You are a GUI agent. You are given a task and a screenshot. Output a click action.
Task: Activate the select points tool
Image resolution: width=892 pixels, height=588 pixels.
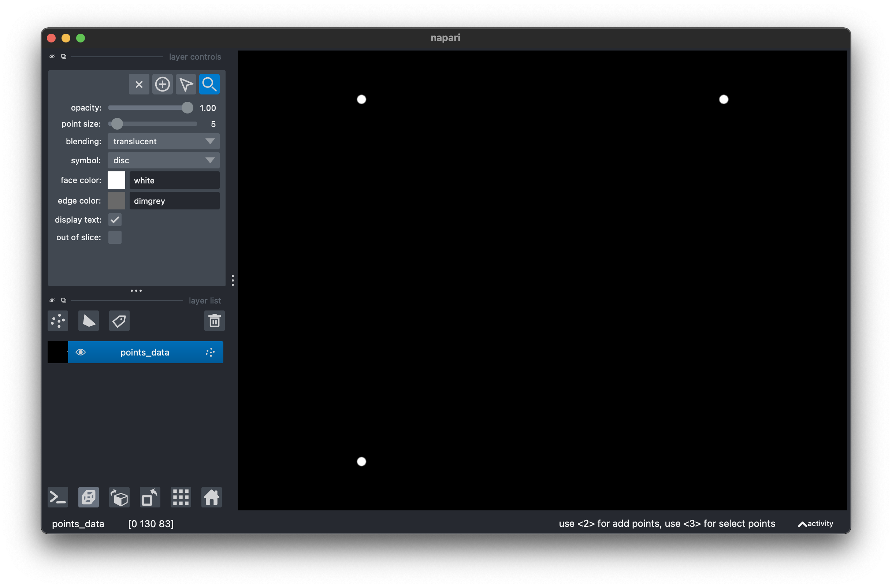pyautogui.click(x=186, y=84)
